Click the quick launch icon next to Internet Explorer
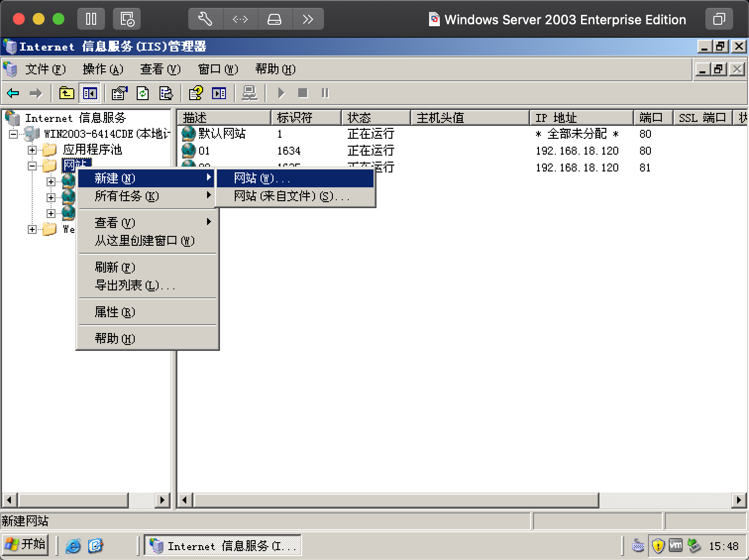This screenshot has height=560, width=749. coord(95,546)
